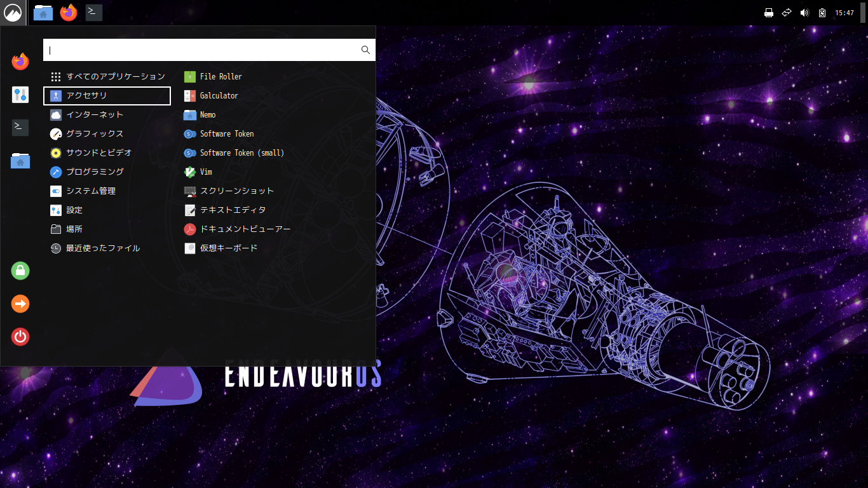
Task: Open system settings from the favorites sidebar
Action: click(x=20, y=95)
